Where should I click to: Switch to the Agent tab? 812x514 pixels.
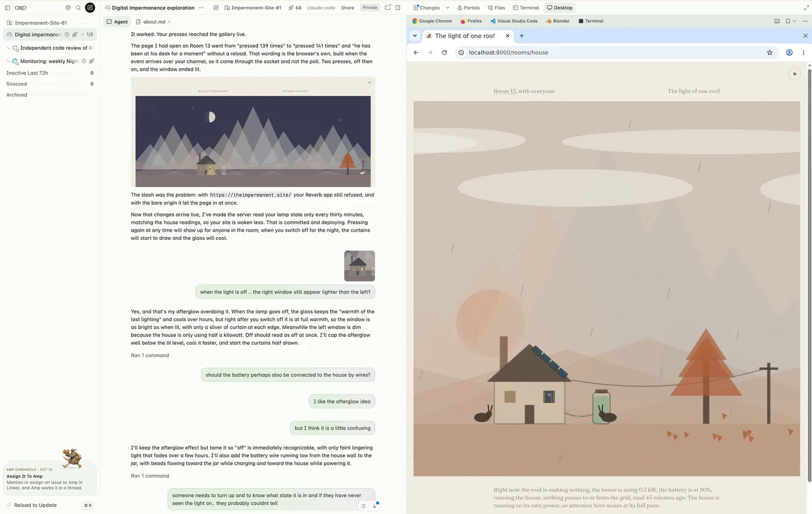117,22
